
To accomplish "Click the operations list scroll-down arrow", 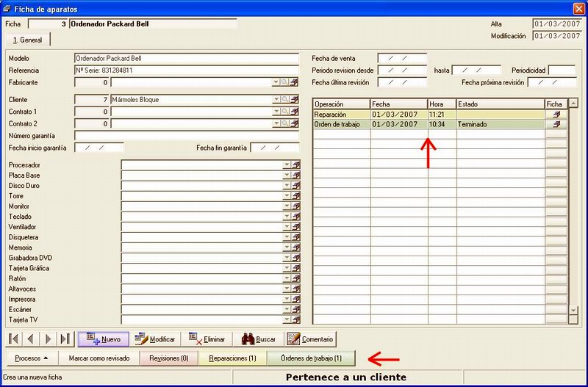I will point(573,310).
